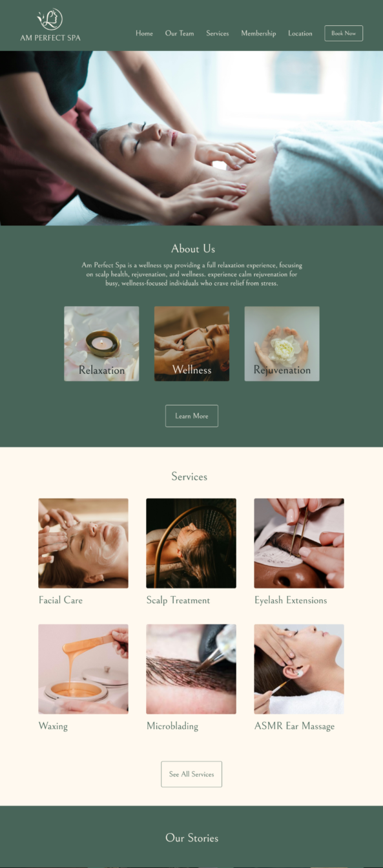Image resolution: width=383 pixels, height=868 pixels.
Task: Open the Scalp Treatment service photo
Action: click(191, 543)
